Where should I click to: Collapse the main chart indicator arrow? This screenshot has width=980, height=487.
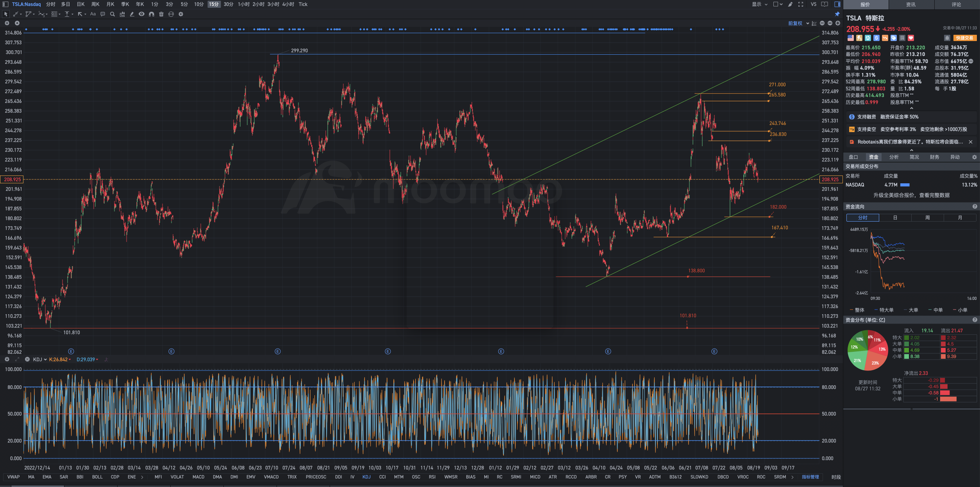coord(17,23)
